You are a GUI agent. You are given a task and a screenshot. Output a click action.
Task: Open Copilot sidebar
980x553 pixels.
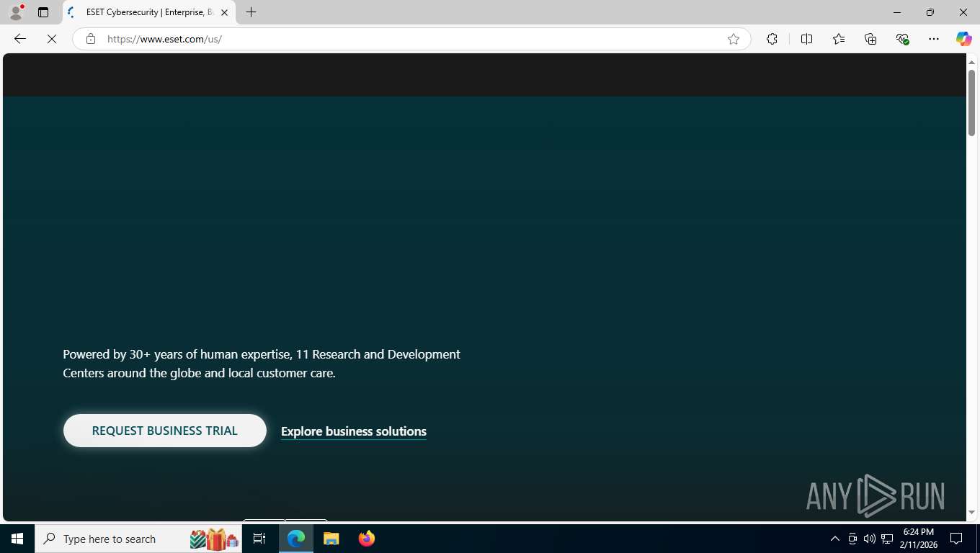[x=963, y=39]
